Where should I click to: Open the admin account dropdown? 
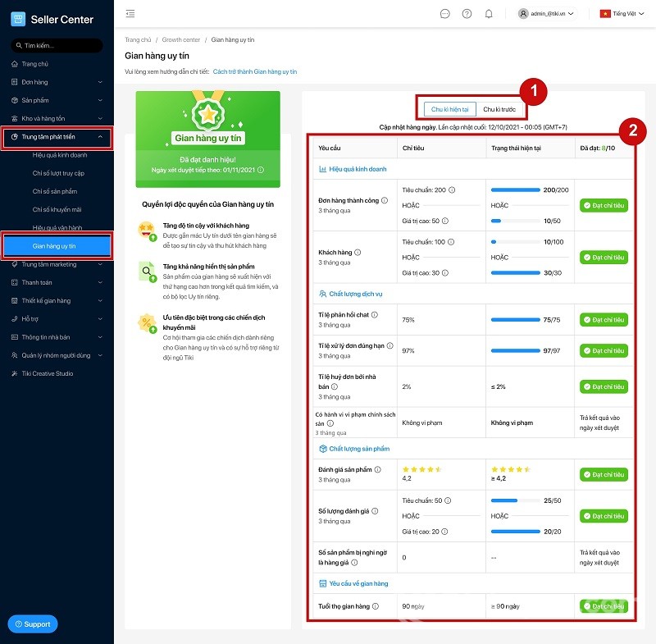coord(546,14)
